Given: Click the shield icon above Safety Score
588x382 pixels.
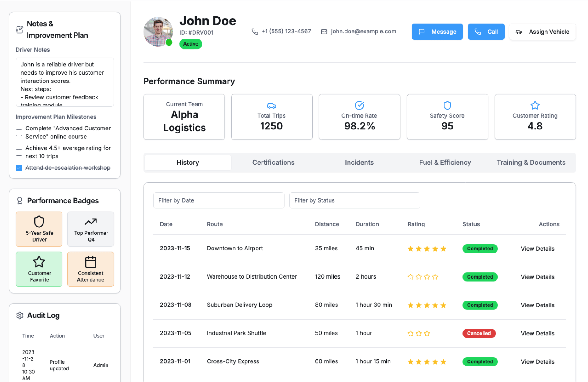Looking at the screenshot, I should 447,105.
